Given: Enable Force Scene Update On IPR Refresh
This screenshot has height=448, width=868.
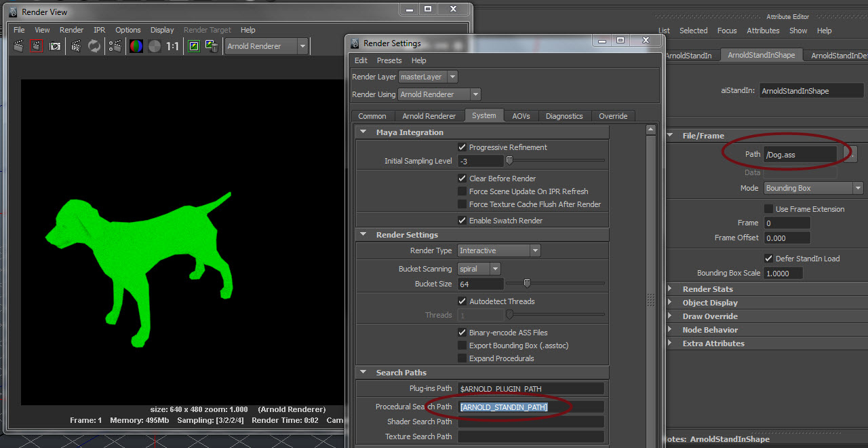Looking at the screenshot, I should (462, 191).
